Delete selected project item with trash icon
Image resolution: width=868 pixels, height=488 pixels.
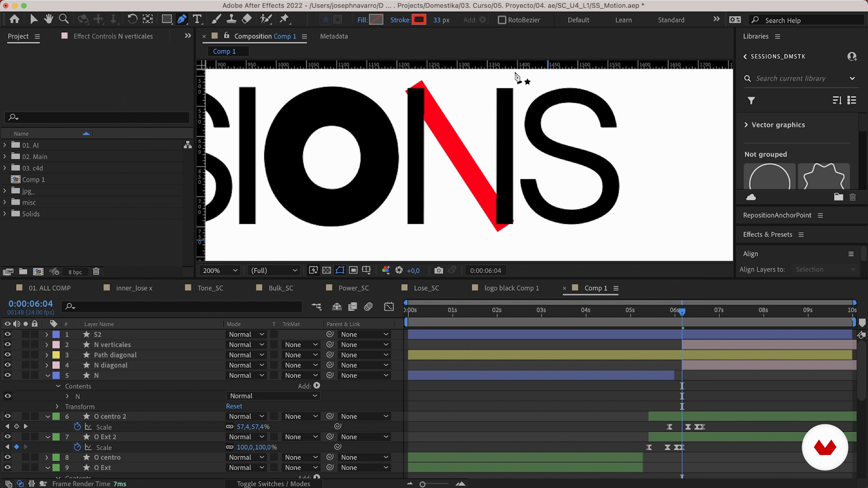tap(96, 271)
